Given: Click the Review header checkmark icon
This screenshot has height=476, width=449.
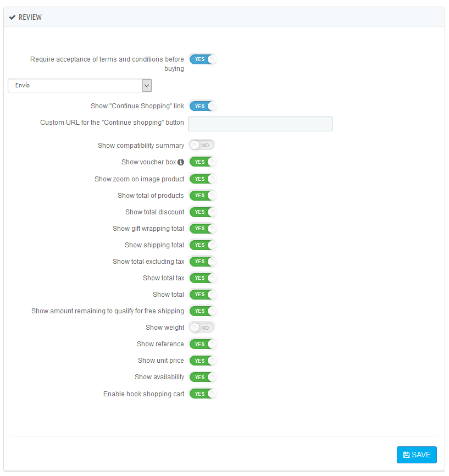Looking at the screenshot, I should click(x=12, y=18).
